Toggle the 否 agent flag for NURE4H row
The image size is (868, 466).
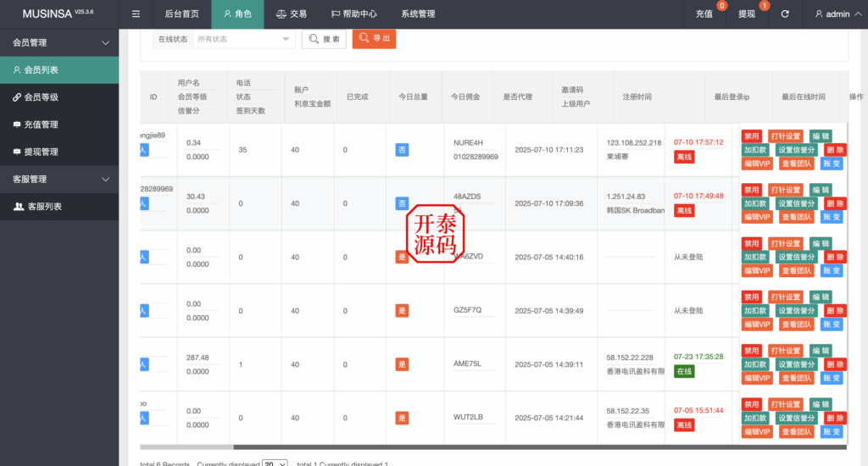click(402, 150)
